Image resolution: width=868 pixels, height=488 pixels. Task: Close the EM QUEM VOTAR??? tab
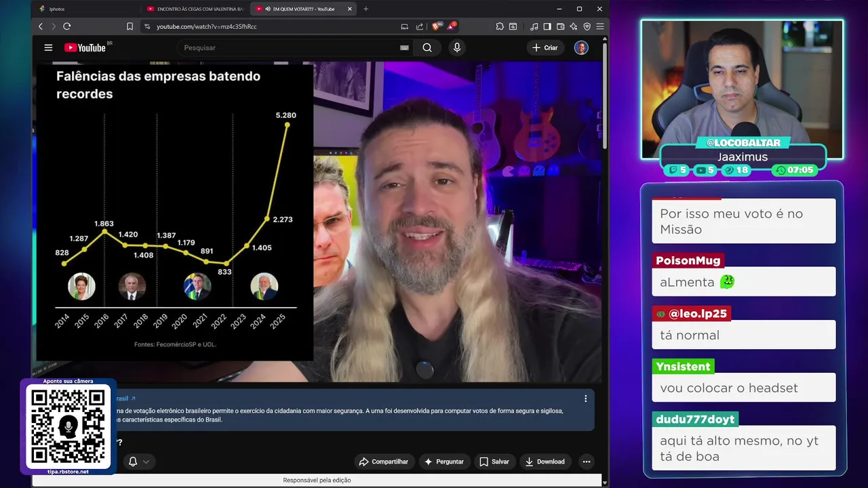click(x=350, y=9)
